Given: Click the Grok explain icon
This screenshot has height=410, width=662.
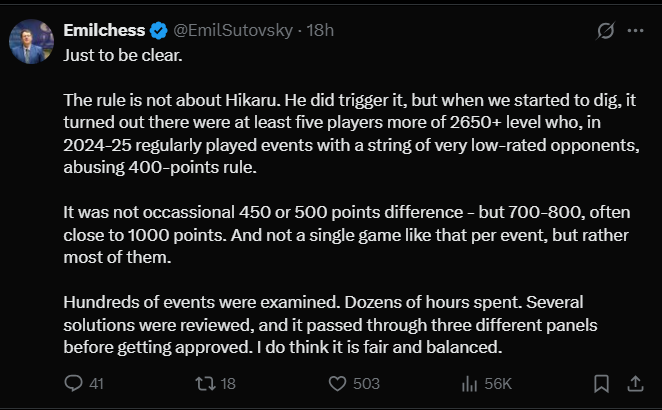Looking at the screenshot, I should (604, 31).
